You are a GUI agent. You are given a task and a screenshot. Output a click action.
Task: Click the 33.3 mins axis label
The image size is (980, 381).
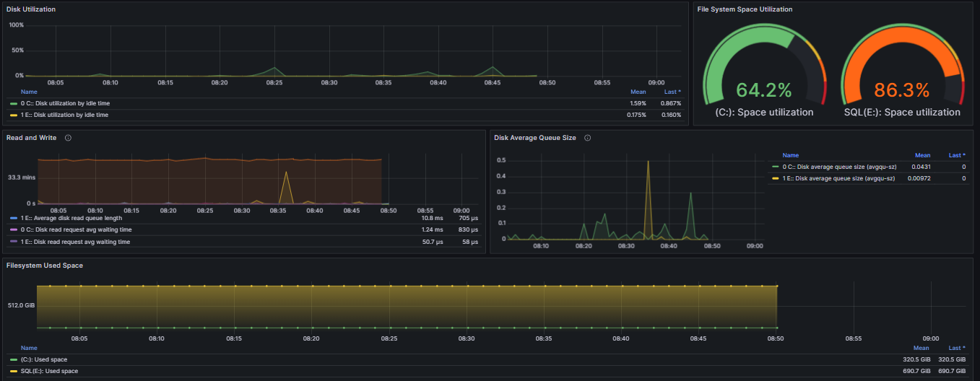coord(22,177)
